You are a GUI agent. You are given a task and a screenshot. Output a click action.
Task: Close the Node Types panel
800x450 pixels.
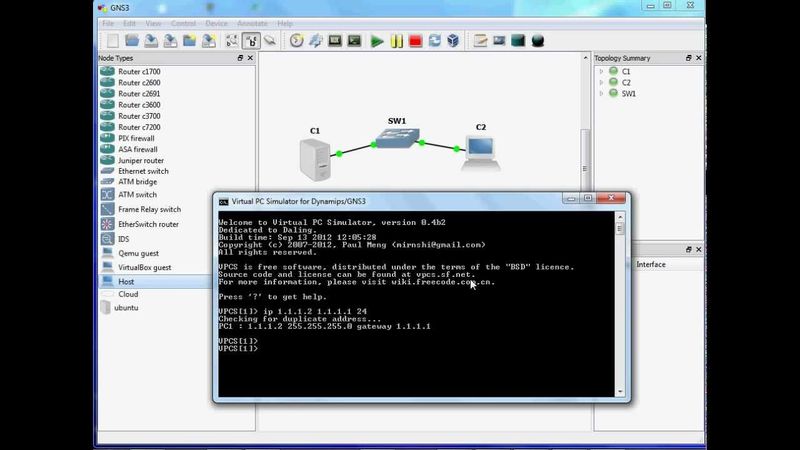pyautogui.click(x=250, y=58)
